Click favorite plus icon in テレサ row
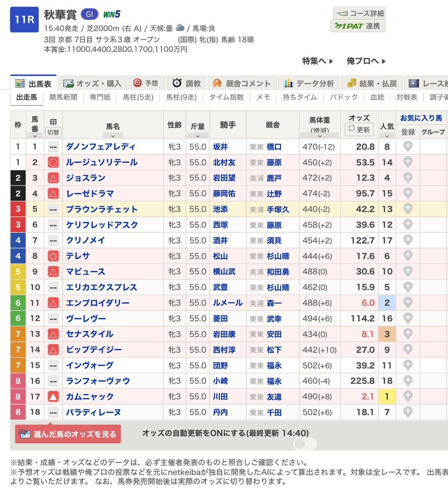 408,256
